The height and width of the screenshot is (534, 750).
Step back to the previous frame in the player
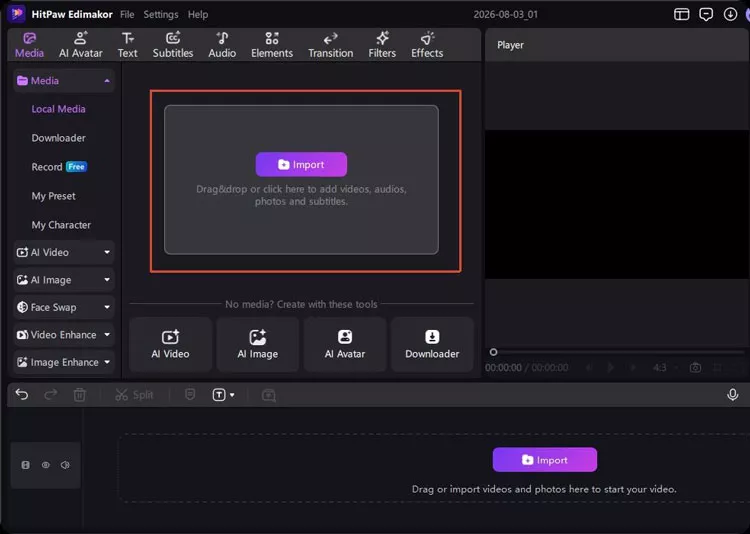point(589,367)
